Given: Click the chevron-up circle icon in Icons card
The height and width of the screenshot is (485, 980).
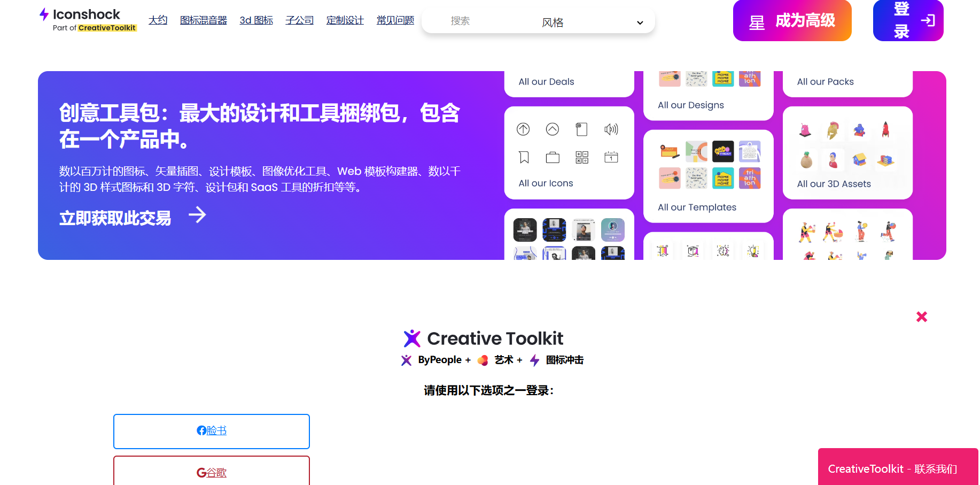Looking at the screenshot, I should click(553, 129).
